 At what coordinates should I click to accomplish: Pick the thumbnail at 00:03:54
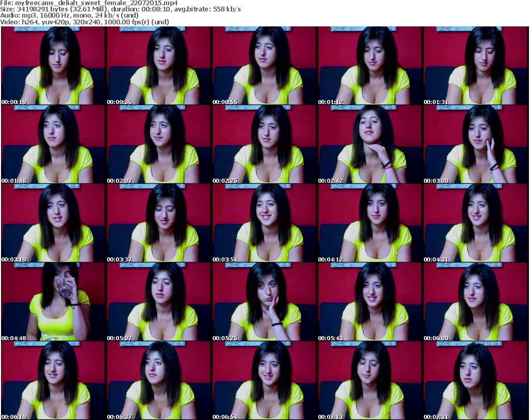click(264, 223)
